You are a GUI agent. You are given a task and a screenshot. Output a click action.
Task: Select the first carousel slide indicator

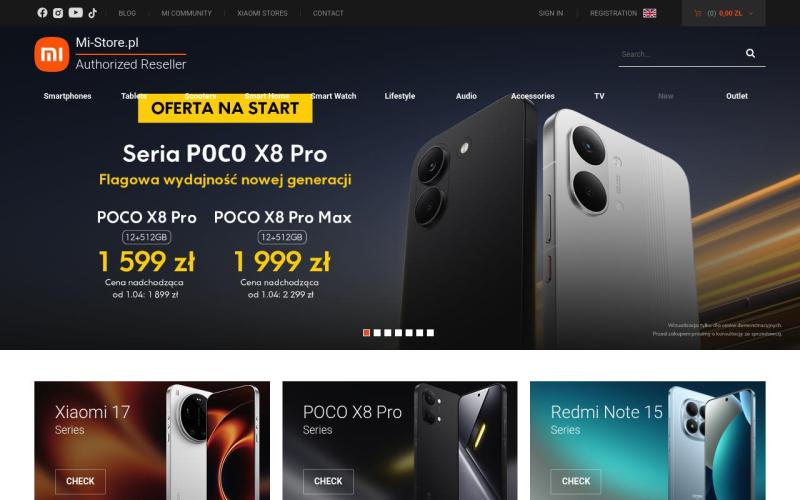pos(366,333)
